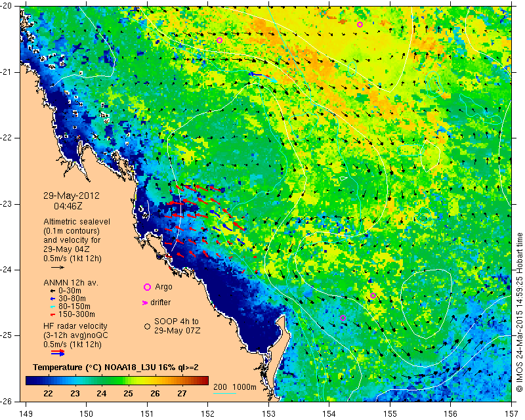The image size is (525, 420).
Task: Click the colour bar tick label '27'
Action: pyautogui.click(x=182, y=393)
